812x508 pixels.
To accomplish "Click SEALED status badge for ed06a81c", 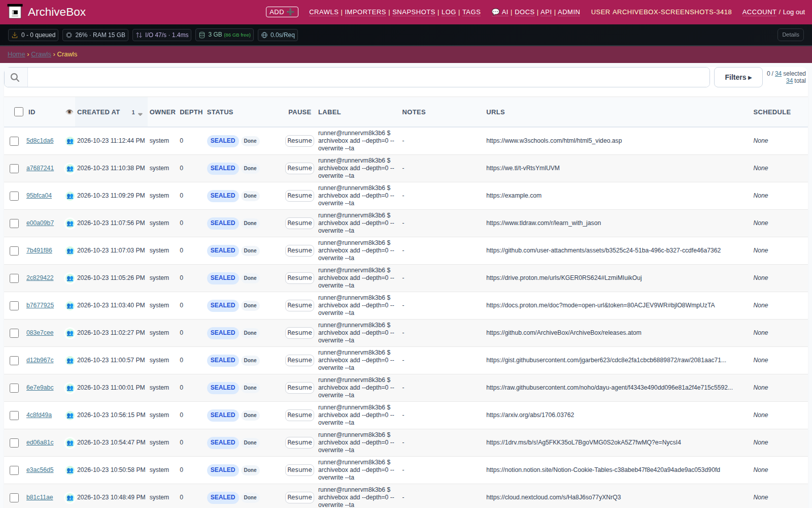I will click(x=223, y=442).
